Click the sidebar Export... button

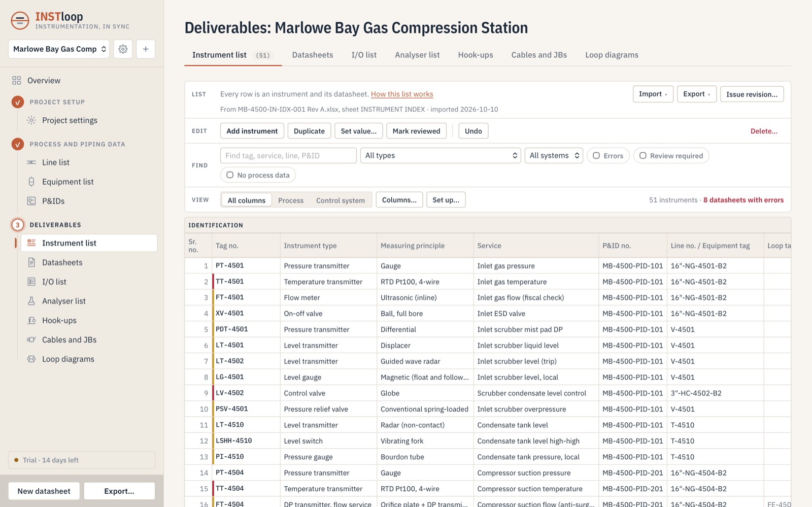(x=119, y=491)
